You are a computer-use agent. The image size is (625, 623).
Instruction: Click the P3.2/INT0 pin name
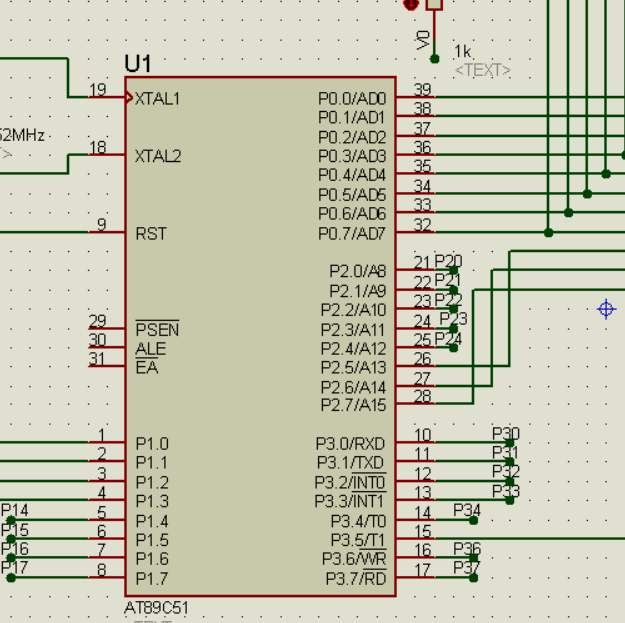click(x=350, y=481)
